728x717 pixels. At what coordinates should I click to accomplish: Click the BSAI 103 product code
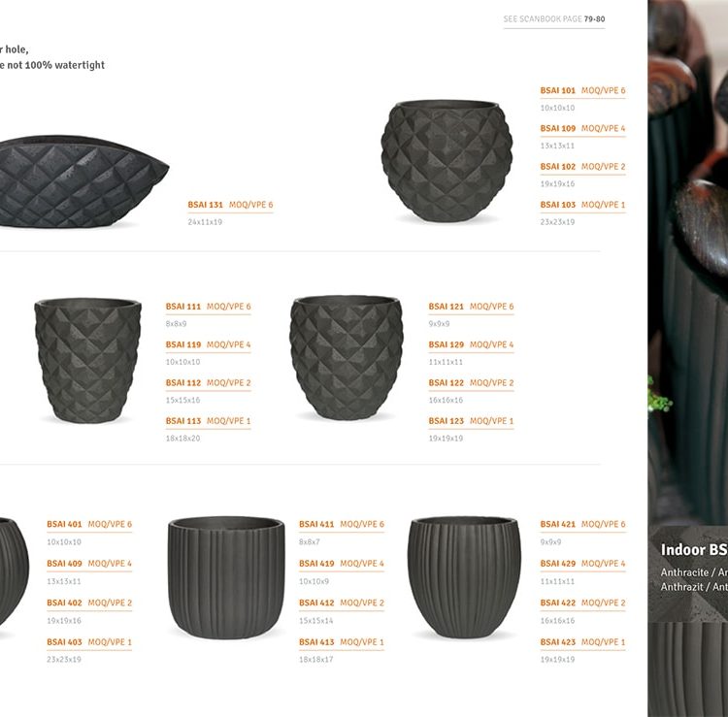(557, 205)
